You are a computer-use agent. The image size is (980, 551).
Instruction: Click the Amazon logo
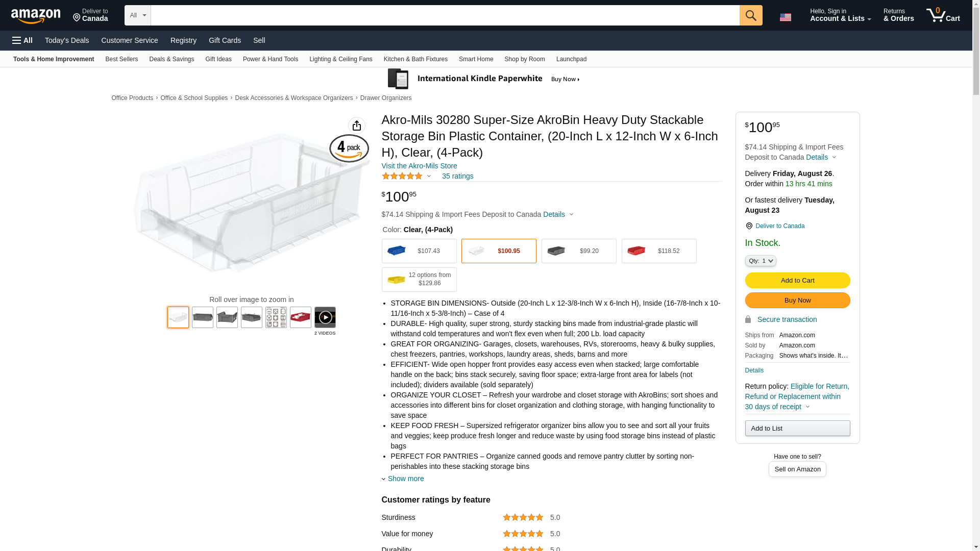pos(36,16)
